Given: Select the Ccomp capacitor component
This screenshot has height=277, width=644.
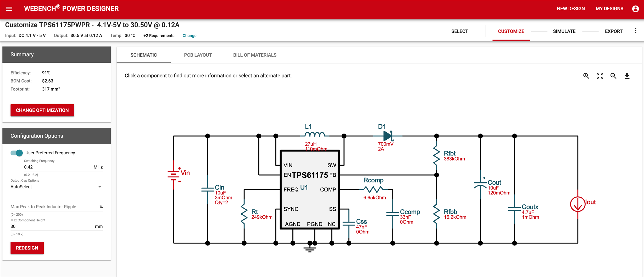Looking at the screenshot, I should (x=392, y=214).
